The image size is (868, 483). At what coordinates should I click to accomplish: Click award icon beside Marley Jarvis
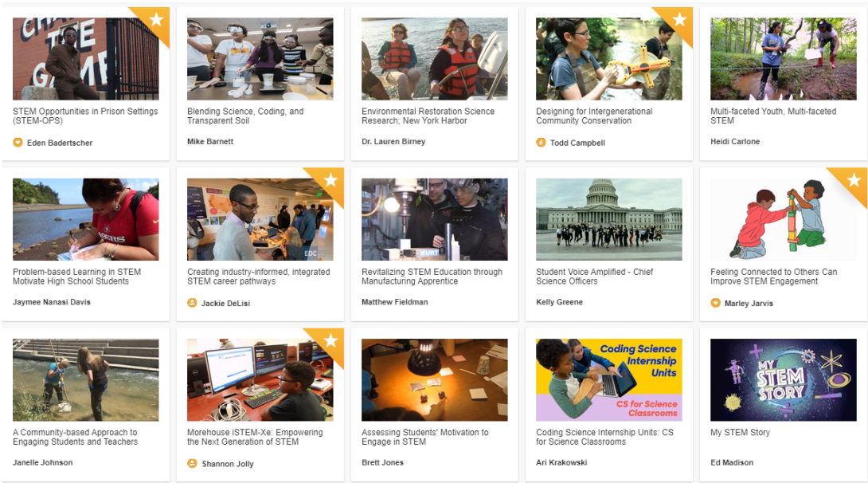click(715, 303)
